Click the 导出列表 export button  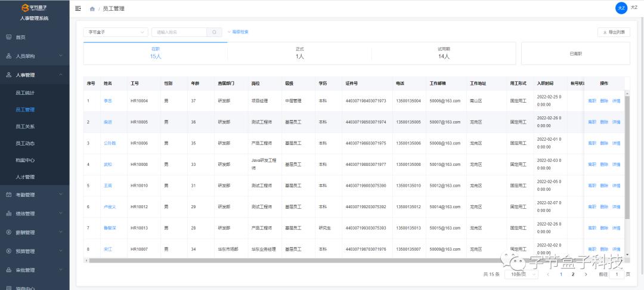pos(614,32)
